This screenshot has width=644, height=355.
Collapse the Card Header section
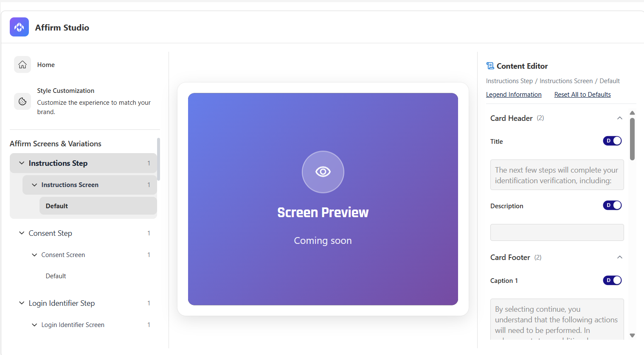pos(619,118)
